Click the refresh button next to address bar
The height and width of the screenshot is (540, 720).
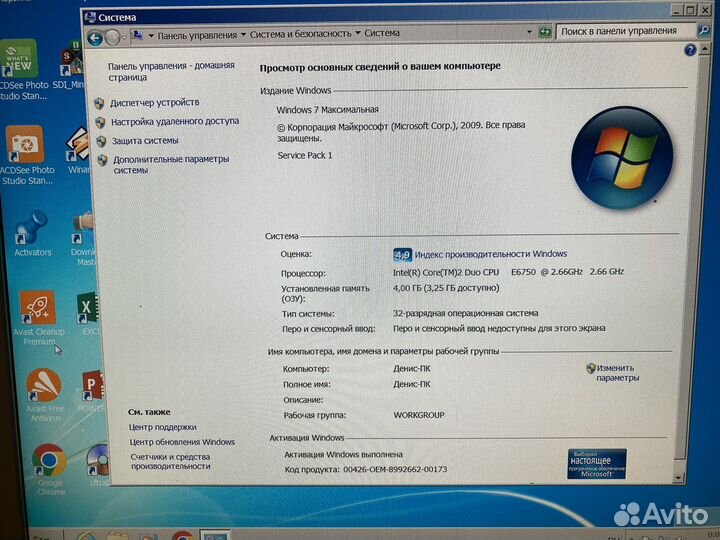tap(545, 32)
